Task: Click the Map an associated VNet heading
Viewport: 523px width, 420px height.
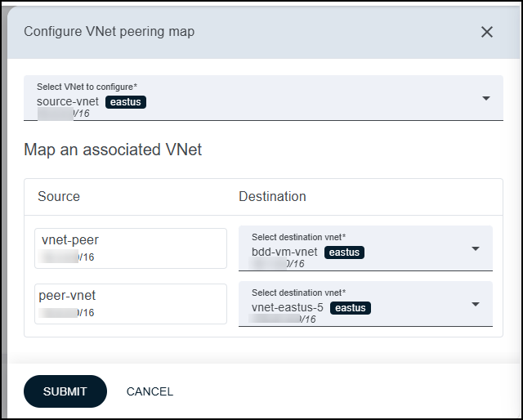Action: pos(113,150)
